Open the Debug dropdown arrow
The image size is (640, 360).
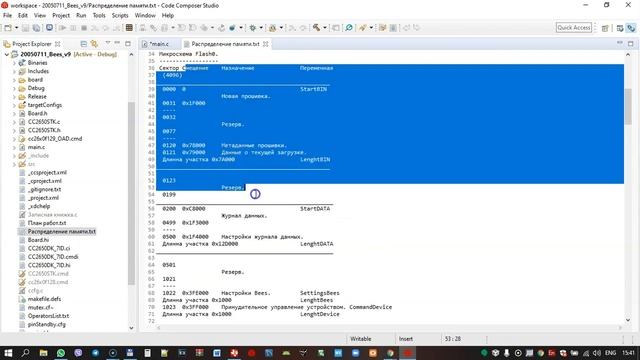tap(261, 28)
